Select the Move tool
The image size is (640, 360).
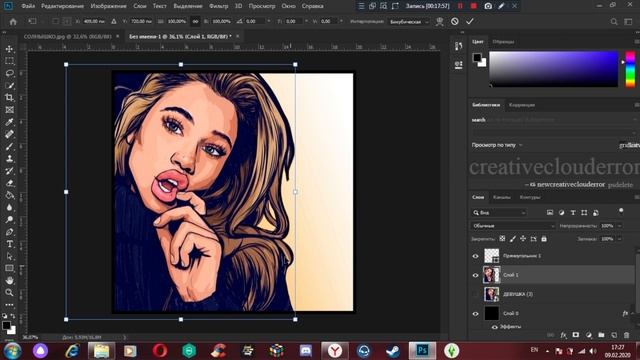tap(9, 49)
